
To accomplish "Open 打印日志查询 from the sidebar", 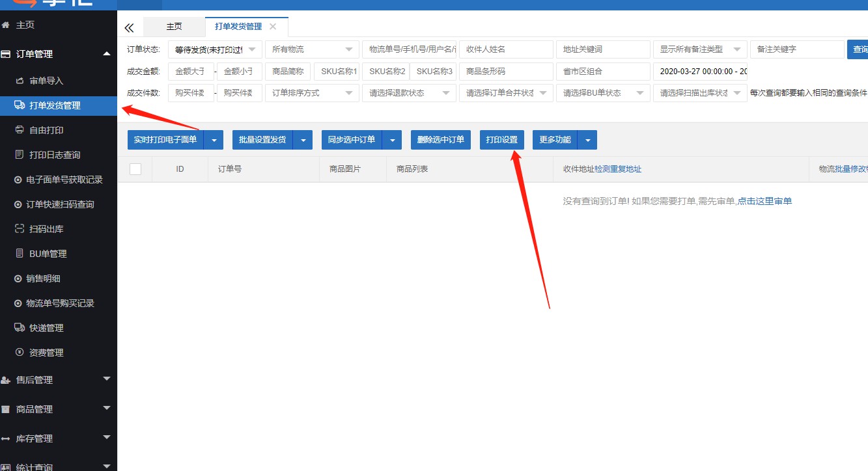I will [x=55, y=155].
